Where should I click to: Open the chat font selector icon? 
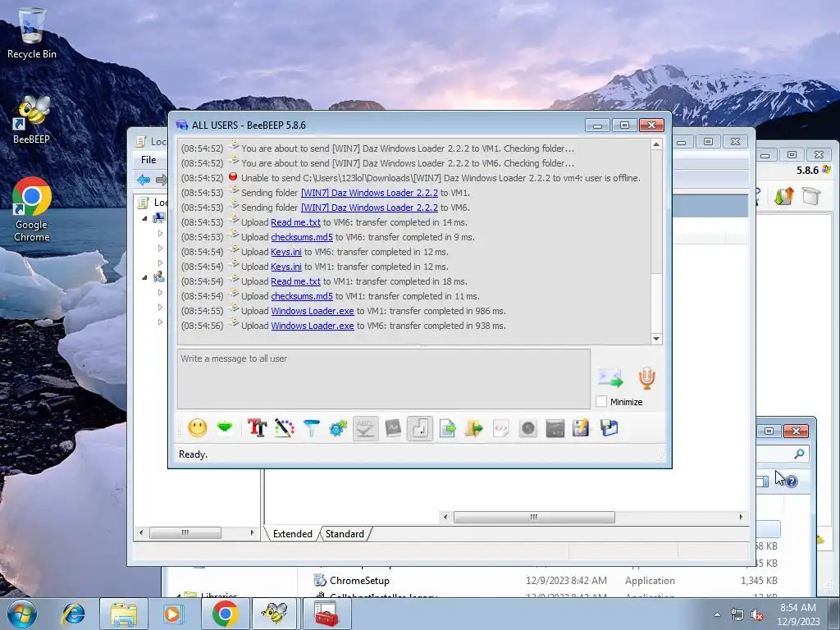pos(257,428)
